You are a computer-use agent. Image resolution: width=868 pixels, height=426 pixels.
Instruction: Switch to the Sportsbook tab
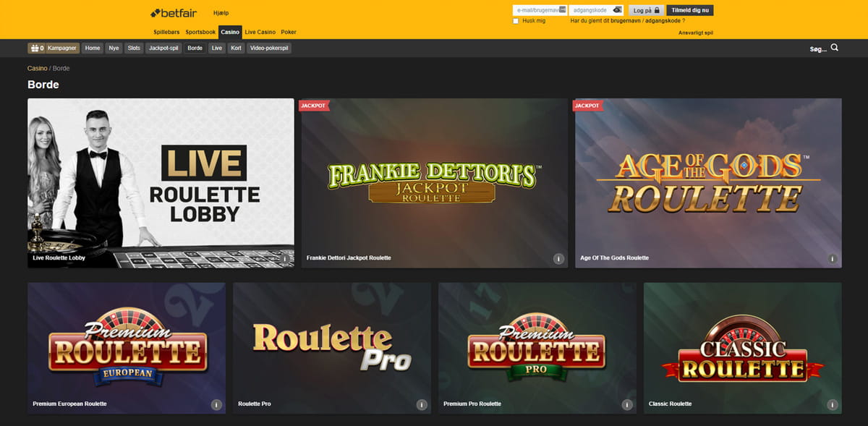pos(200,33)
